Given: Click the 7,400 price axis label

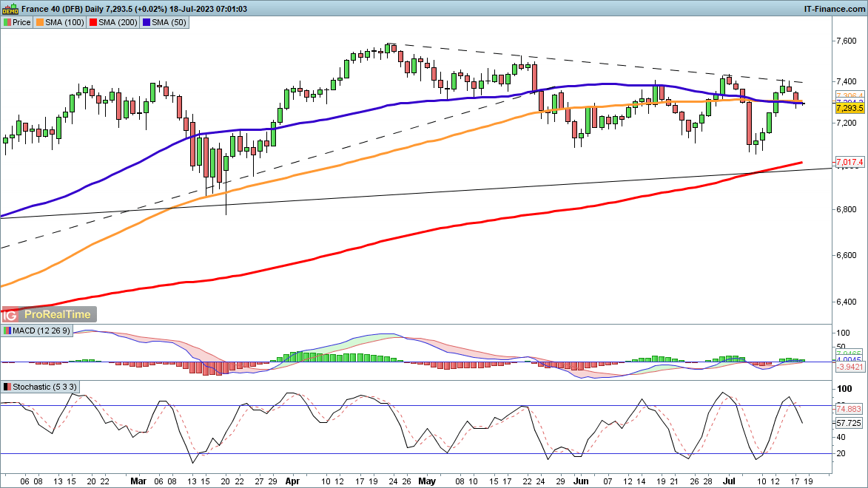Looking at the screenshot, I should (x=847, y=82).
